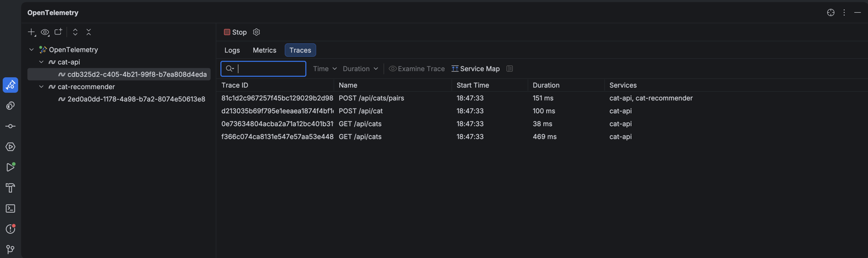Click the 469 ms duration cell
The width and height of the screenshot is (868, 258).
pyautogui.click(x=545, y=137)
